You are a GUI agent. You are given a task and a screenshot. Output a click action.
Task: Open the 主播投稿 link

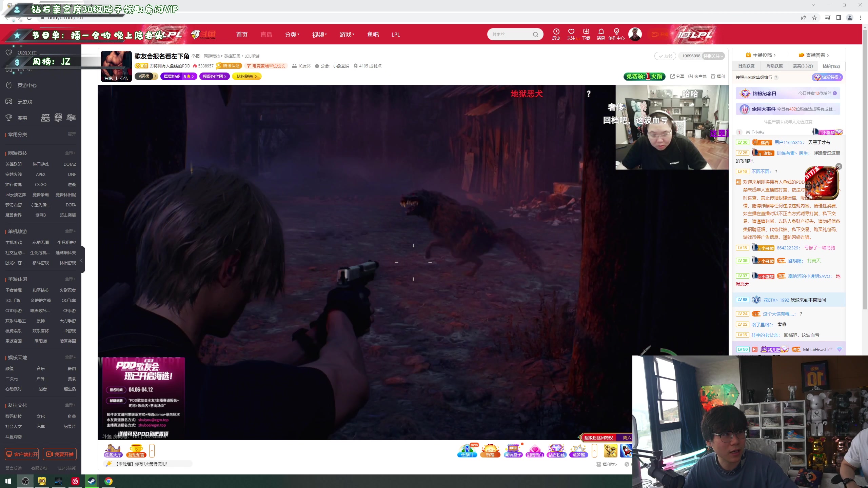coord(762,55)
